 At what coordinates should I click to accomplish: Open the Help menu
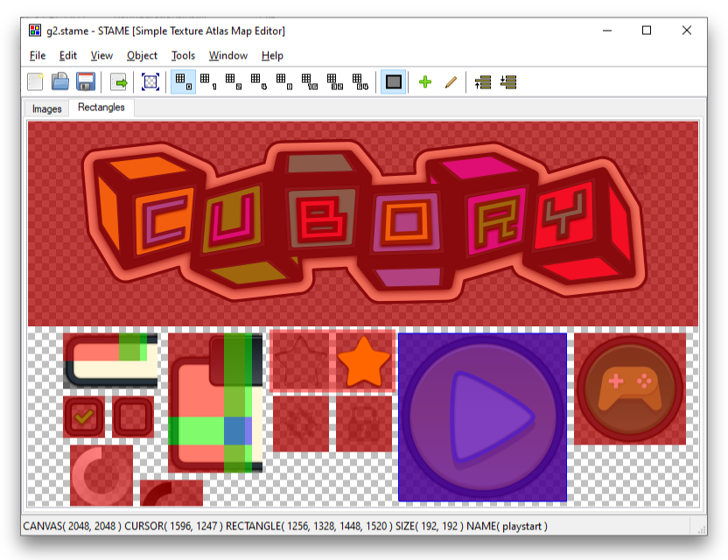tap(272, 56)
